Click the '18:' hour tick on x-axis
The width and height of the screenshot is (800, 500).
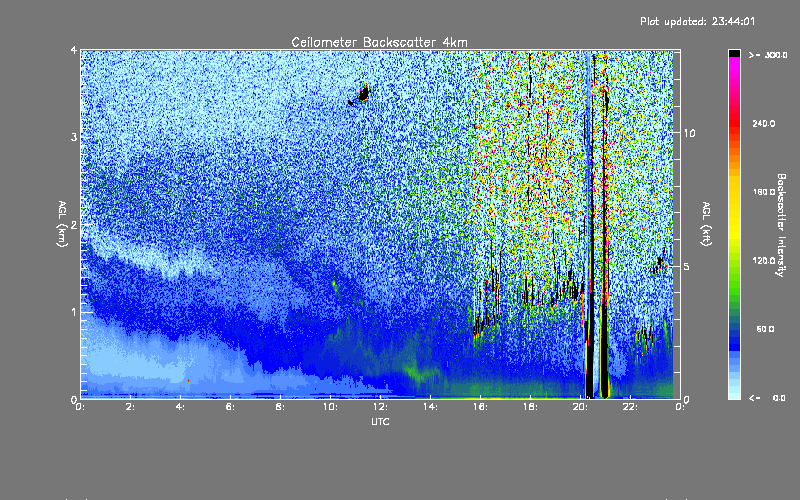click(530, 407)
